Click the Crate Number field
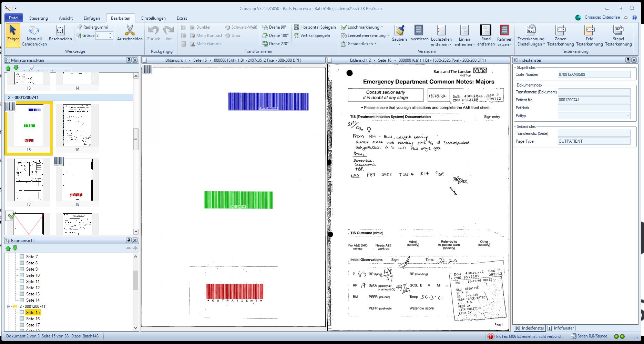This screenshot has height=344, width=644. pos(594,74)
